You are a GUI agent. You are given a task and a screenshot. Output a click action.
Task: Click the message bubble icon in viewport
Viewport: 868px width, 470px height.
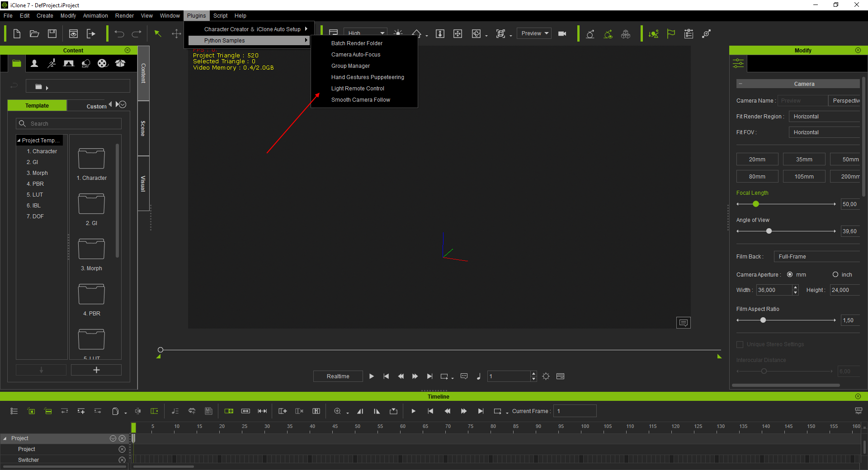click(684, 322)
